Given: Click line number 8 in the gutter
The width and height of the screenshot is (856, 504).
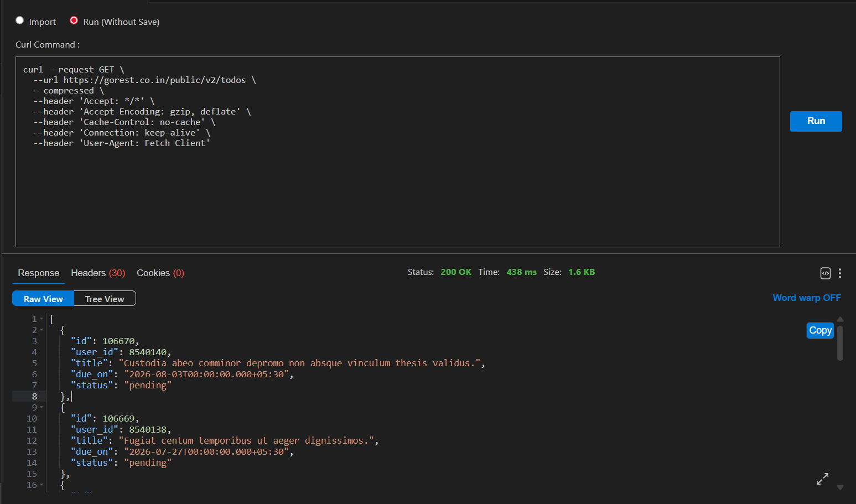Looking at the screenshot, I should click(34, 397).
